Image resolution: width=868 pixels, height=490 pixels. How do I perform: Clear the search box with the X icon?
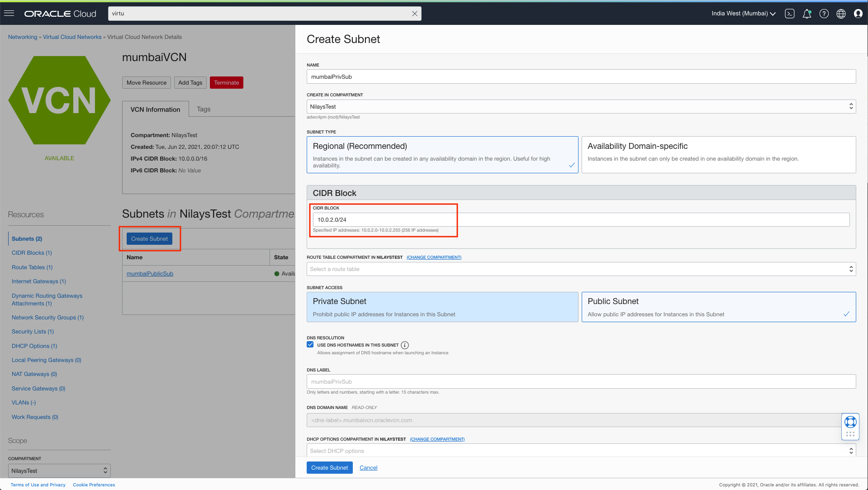click(414, 13)
